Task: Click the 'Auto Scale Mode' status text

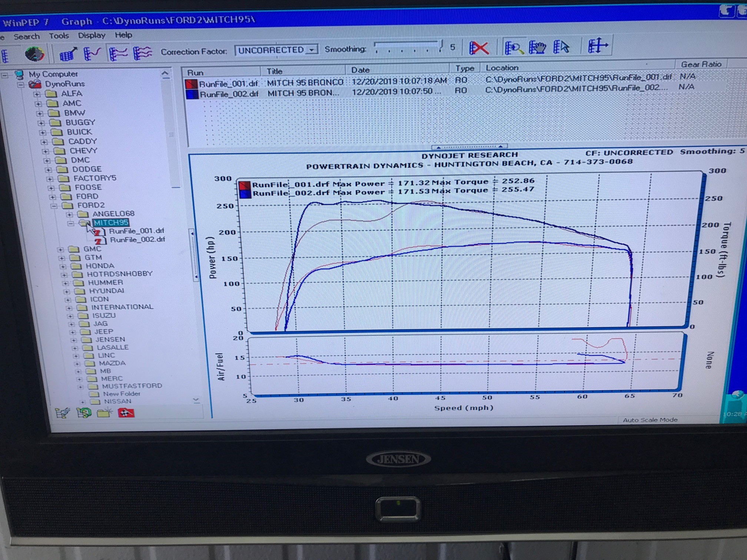Action: point(650,420)
